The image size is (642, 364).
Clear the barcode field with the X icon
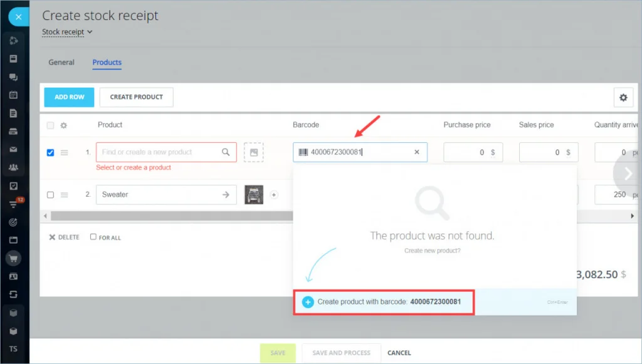(x=417, y=152)
